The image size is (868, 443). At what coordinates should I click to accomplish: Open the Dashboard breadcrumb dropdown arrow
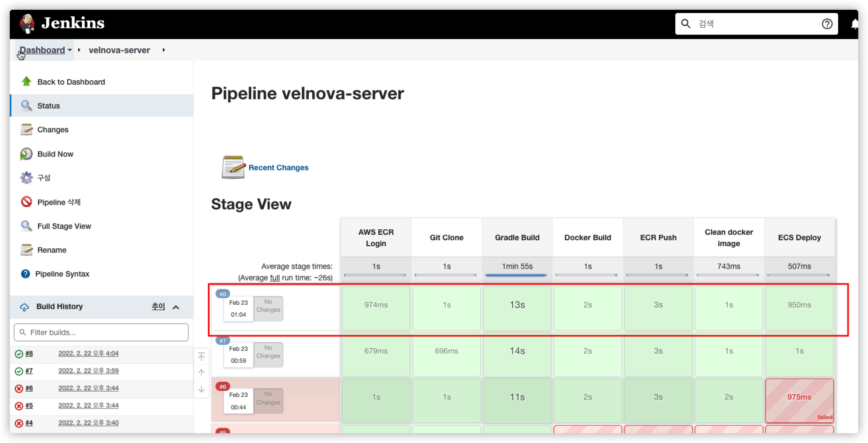[70, 50]
